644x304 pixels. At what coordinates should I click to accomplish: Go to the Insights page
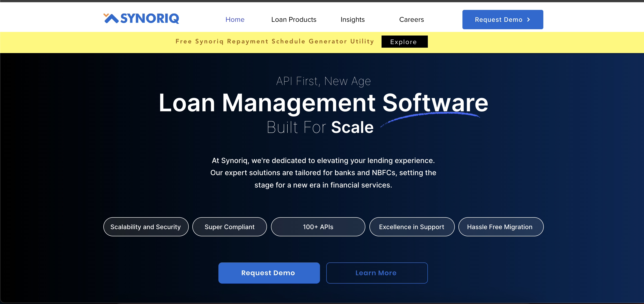click(x=353, y=20)
